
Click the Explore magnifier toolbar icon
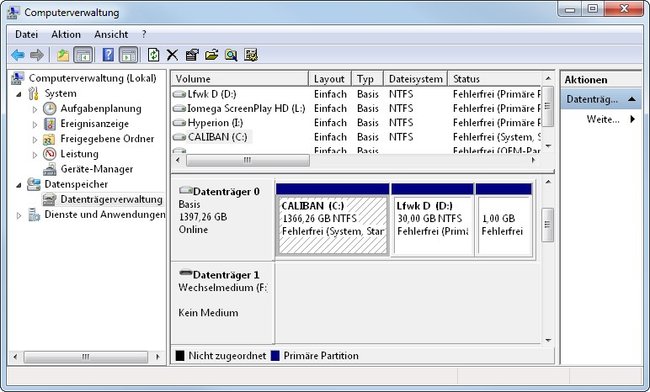pos(231,55)
